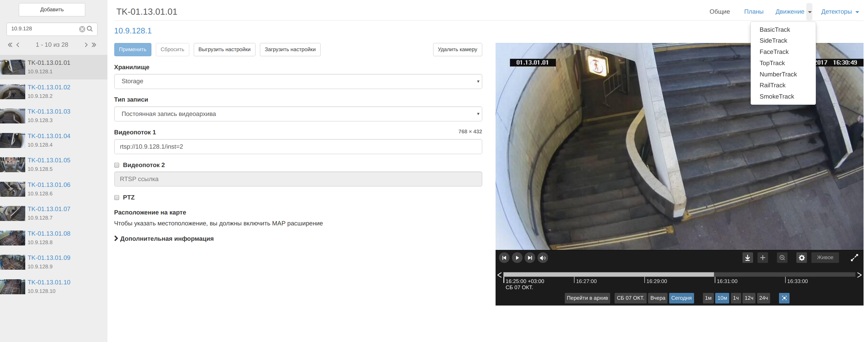
Task: Open the Общие tab
Action: coord(720,12)
